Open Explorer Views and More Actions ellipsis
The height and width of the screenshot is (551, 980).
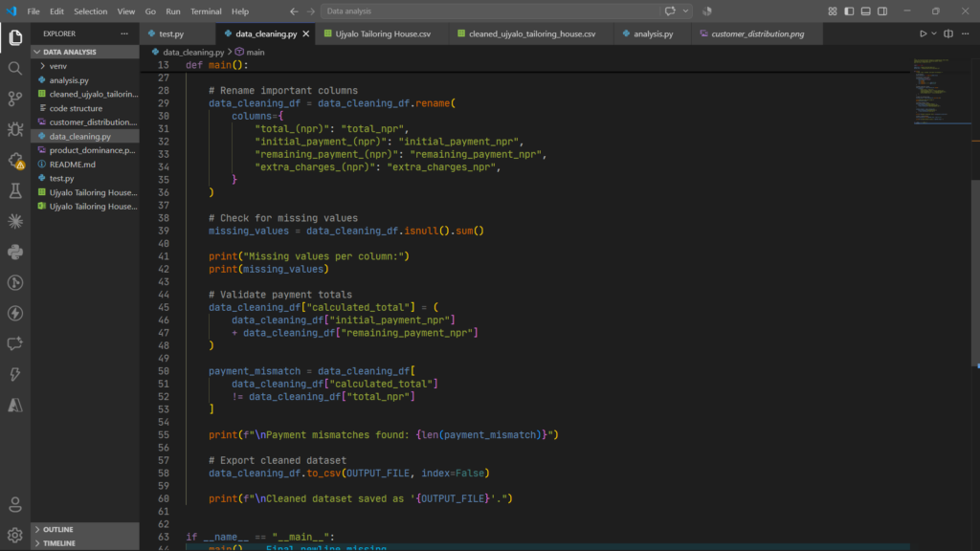[x=124, y=33]
